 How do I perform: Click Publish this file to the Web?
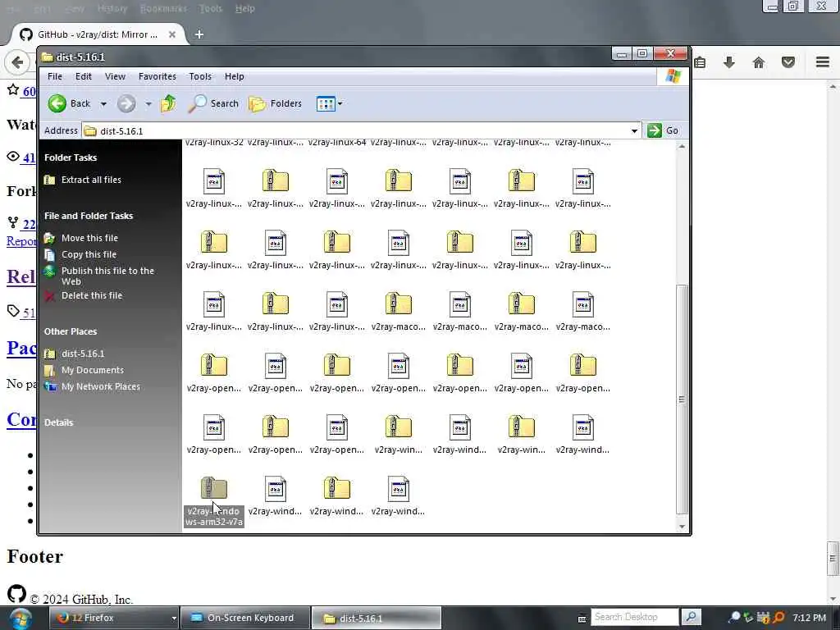(107, 276)
